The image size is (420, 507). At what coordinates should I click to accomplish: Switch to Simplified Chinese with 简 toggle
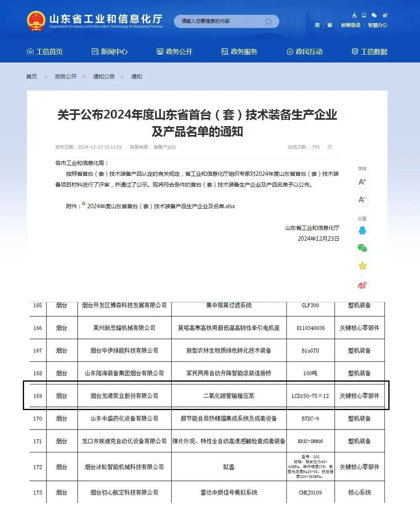317,25
